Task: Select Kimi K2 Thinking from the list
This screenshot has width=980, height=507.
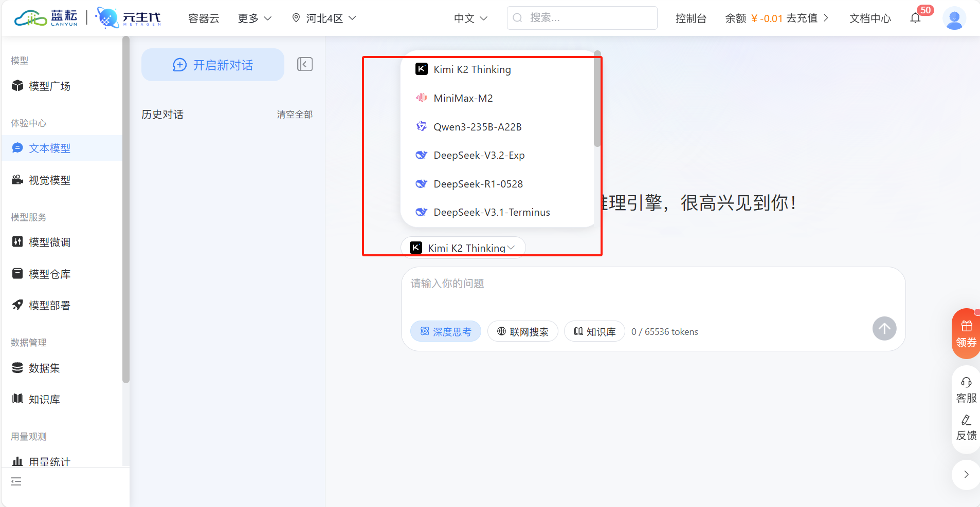Action: pyautogui.click(x=497, y=69)
